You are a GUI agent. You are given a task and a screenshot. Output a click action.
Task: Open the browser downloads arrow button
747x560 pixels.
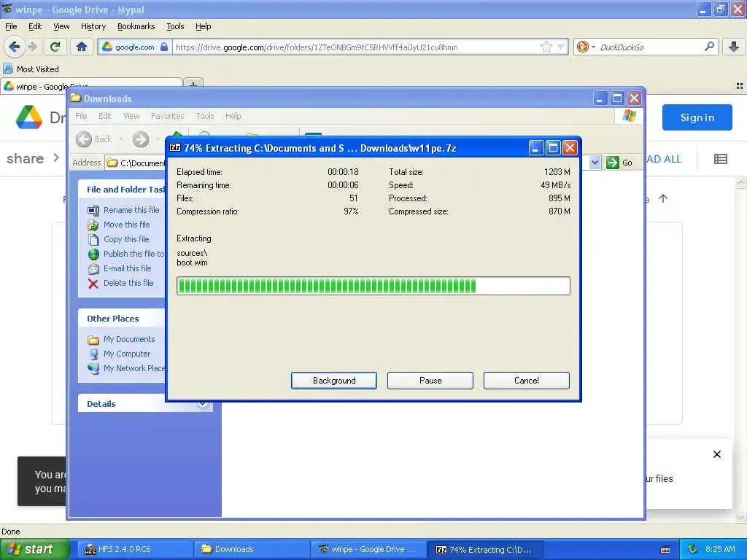(734, 47)
